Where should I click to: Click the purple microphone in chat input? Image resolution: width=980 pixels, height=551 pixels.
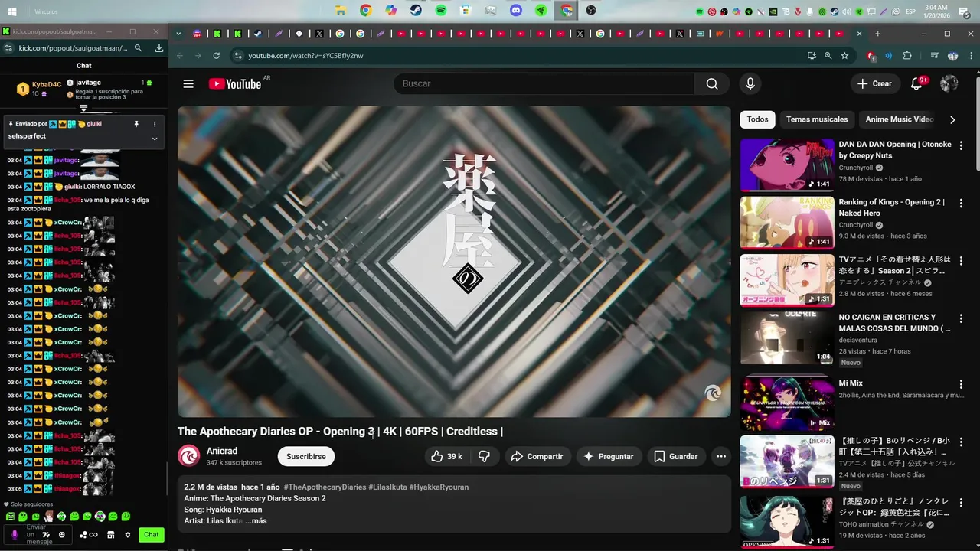(15, 534)
